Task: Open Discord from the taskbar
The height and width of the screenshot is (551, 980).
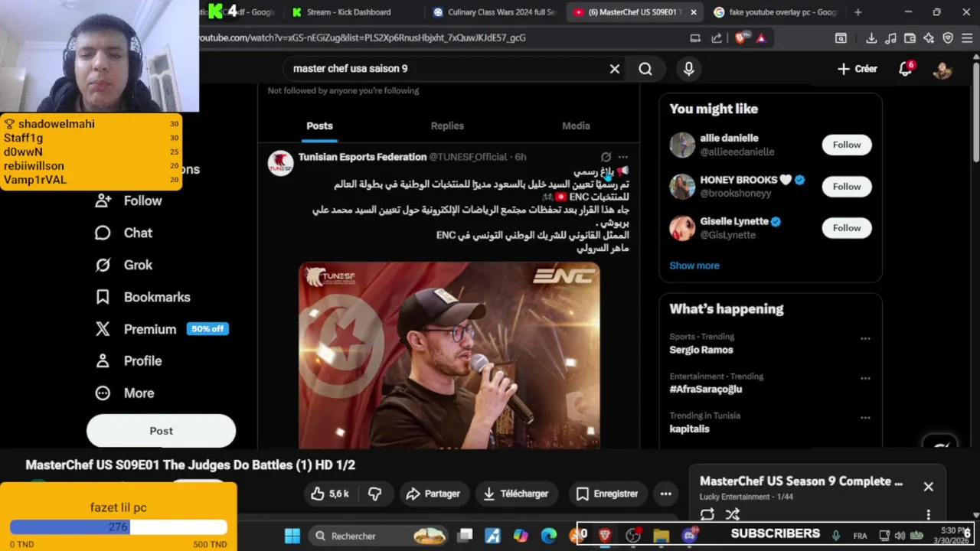Action: pos(690,536)
